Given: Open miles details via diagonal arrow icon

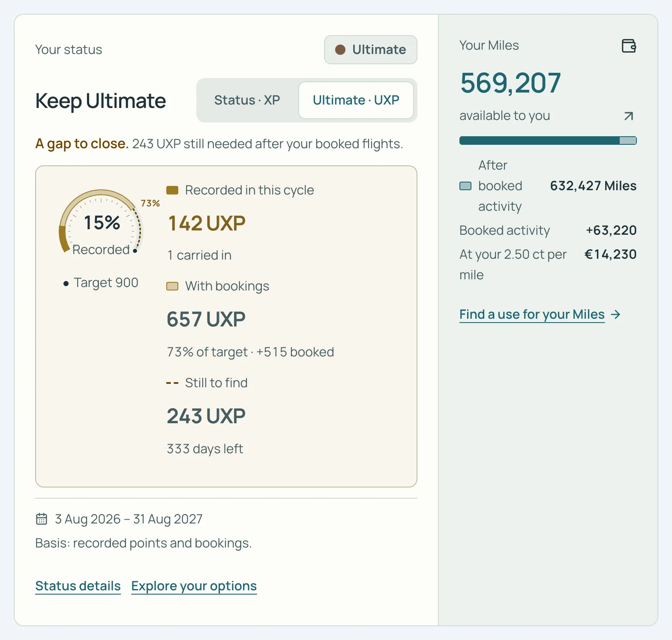Looking at the screenshot, I should (629, 116).
